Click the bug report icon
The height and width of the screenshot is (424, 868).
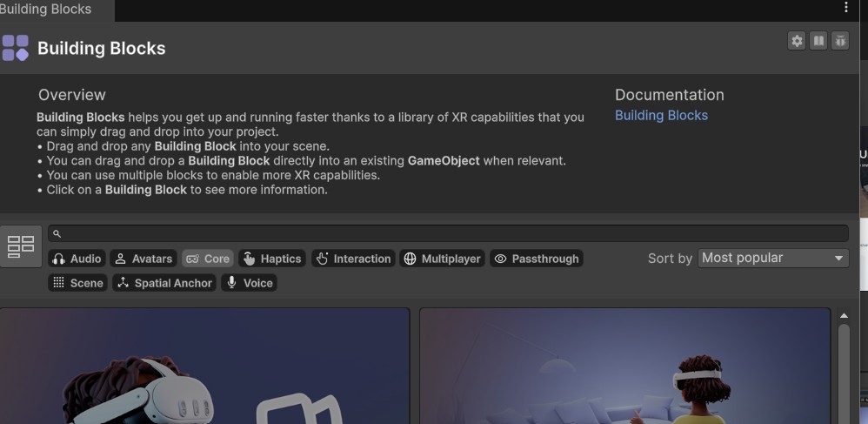[840, 41]
